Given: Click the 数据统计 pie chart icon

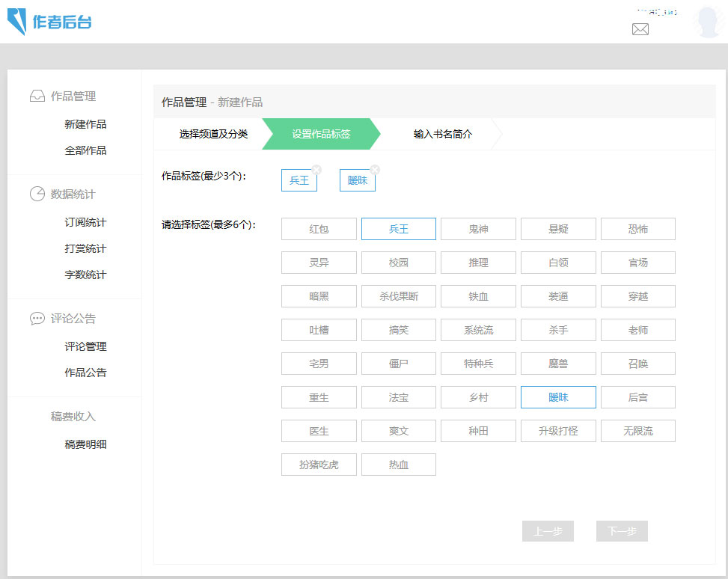Looking at the screenshot, I should (x=37, y=194).
